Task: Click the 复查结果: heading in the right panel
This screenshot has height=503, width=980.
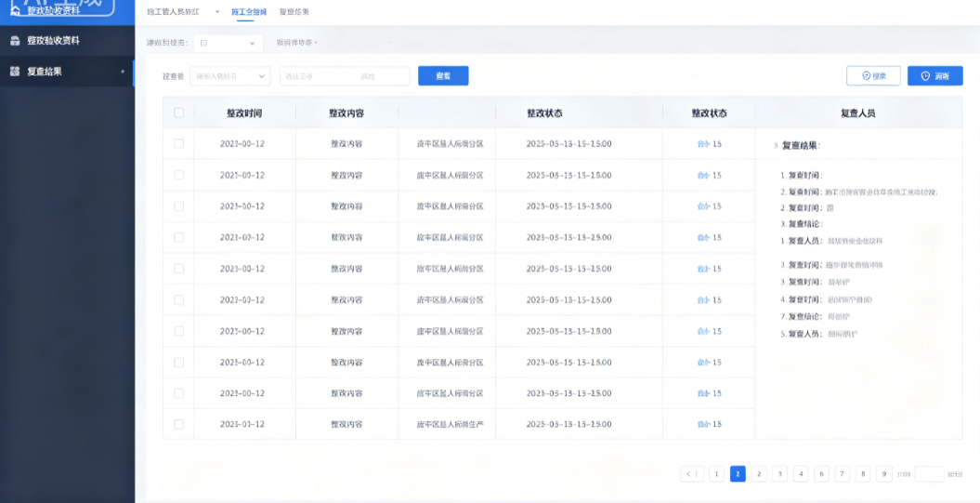Action: pos(802,145)
